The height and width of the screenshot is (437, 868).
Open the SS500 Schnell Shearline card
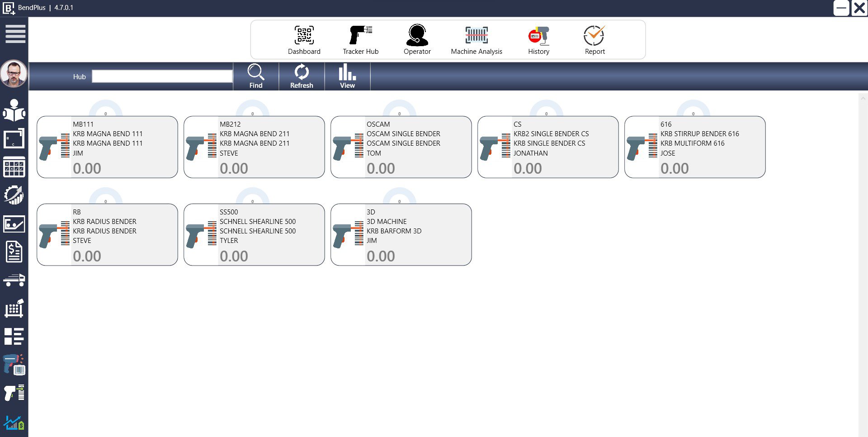[254, 234]
